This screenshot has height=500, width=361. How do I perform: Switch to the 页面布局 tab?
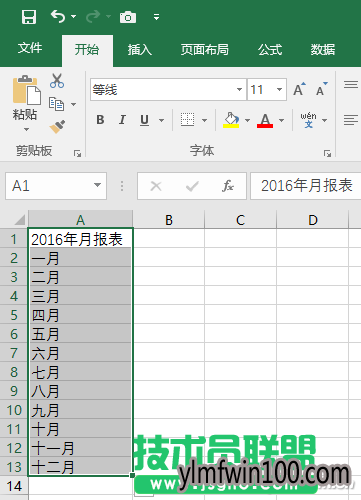[x=205, y=50]
